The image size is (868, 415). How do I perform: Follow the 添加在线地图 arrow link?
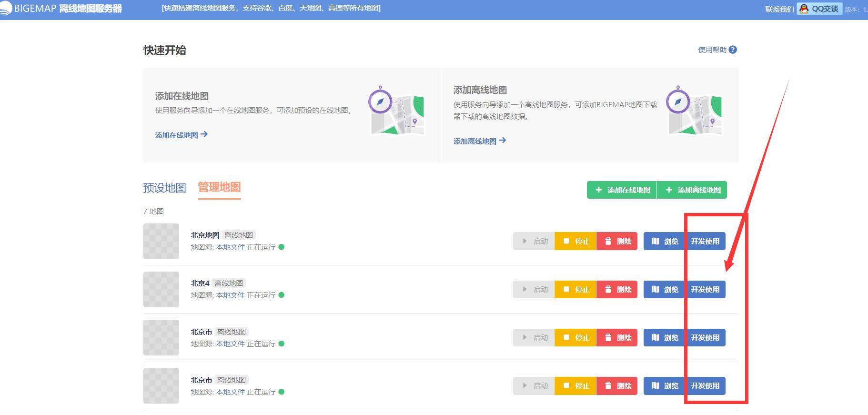coord(182,135)
